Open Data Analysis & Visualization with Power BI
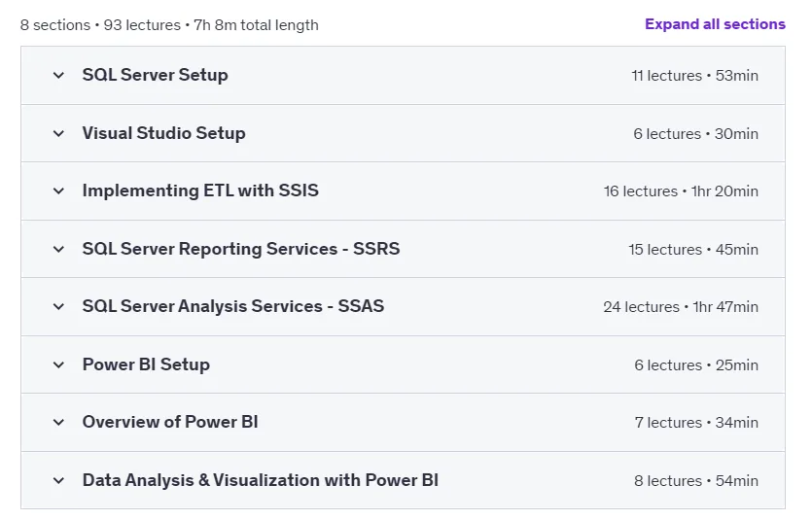Viewport: 812px width, 520px height. tap(260, 480)
